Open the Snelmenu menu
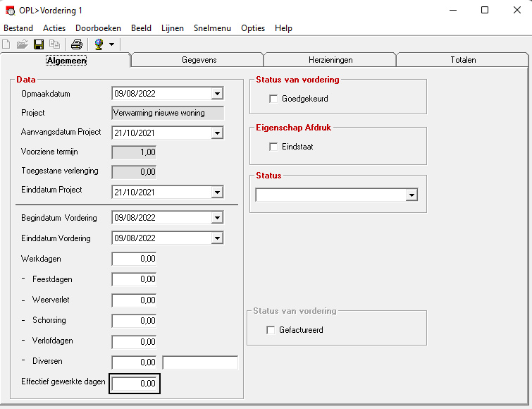532x409 pixels. coord(212,28)
